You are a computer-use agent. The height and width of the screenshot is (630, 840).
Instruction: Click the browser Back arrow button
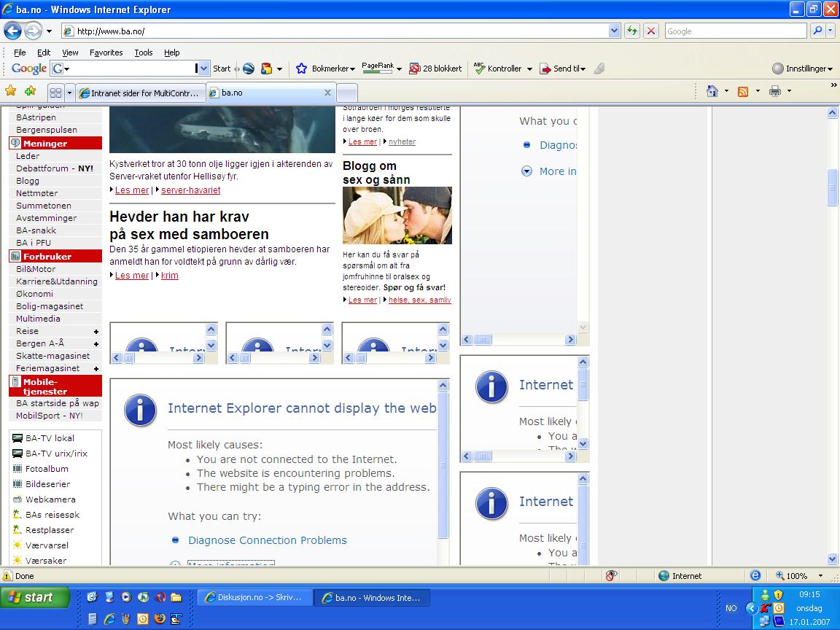point(13,31)
